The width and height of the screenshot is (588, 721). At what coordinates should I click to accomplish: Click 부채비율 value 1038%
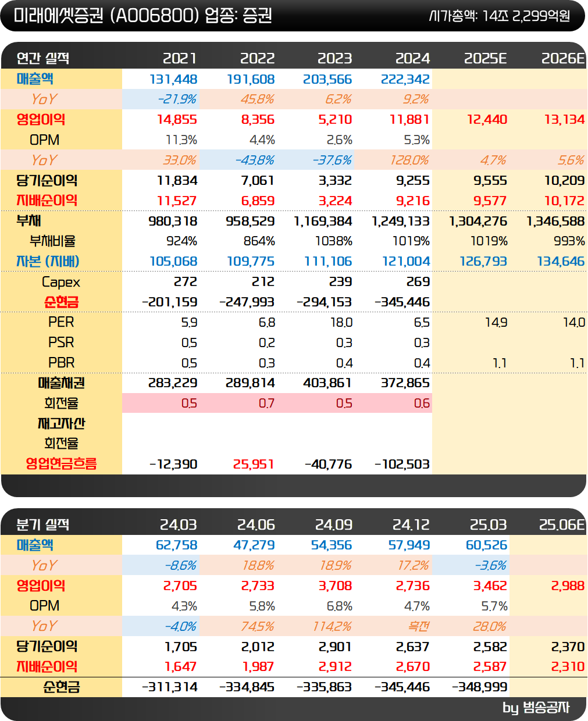click(x=334, y=241)
